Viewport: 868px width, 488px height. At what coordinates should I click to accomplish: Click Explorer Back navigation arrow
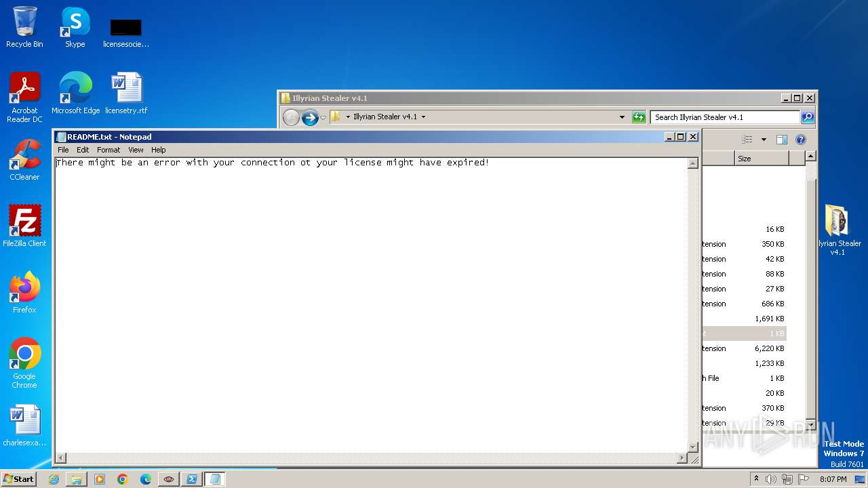coord(291,117)
